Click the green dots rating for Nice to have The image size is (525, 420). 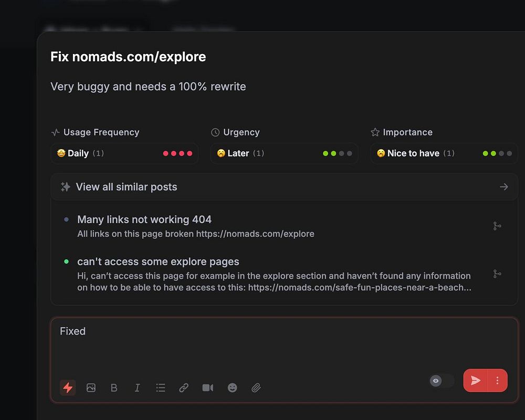tap(497, 153)
